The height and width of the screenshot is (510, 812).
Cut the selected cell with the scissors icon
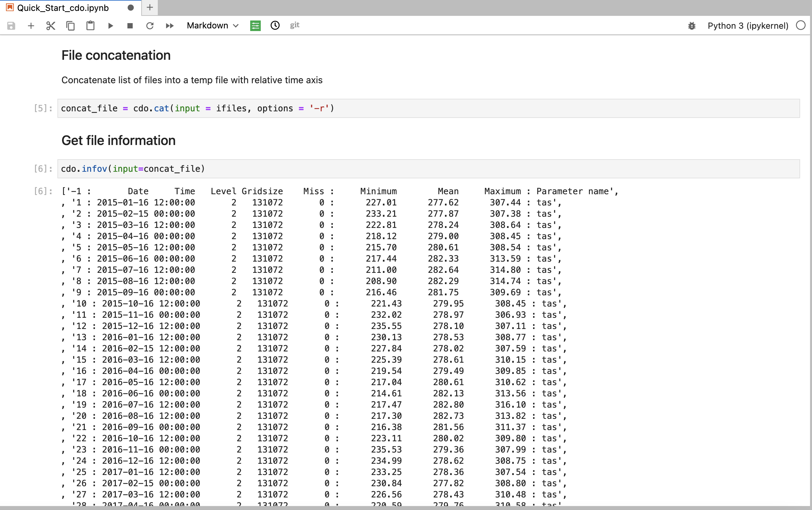click(51, 26)
